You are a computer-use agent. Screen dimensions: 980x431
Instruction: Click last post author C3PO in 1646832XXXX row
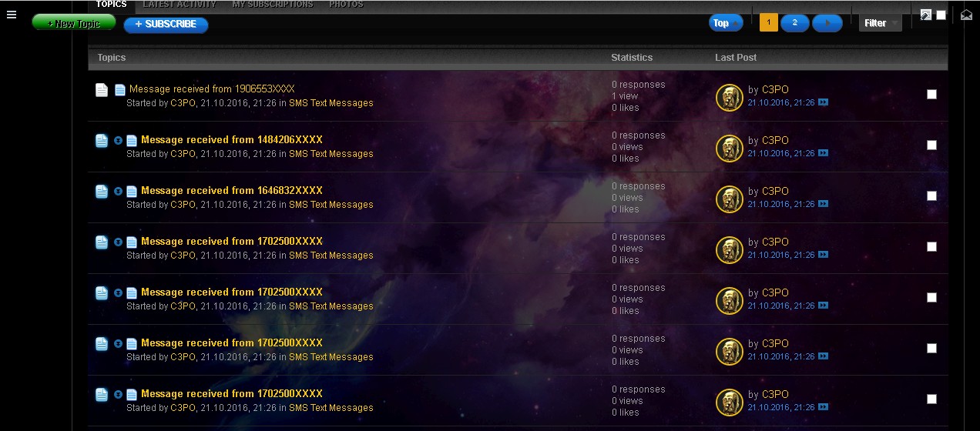(x=775, y=192)
